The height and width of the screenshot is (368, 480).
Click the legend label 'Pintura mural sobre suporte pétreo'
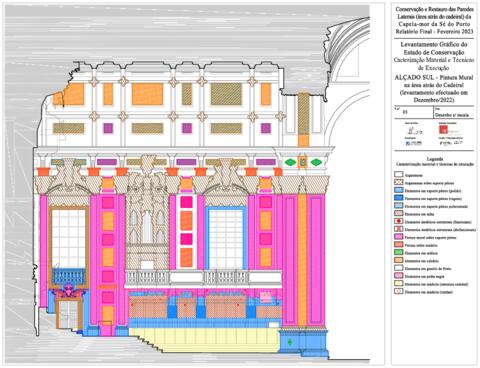click(x=430, y=237)
